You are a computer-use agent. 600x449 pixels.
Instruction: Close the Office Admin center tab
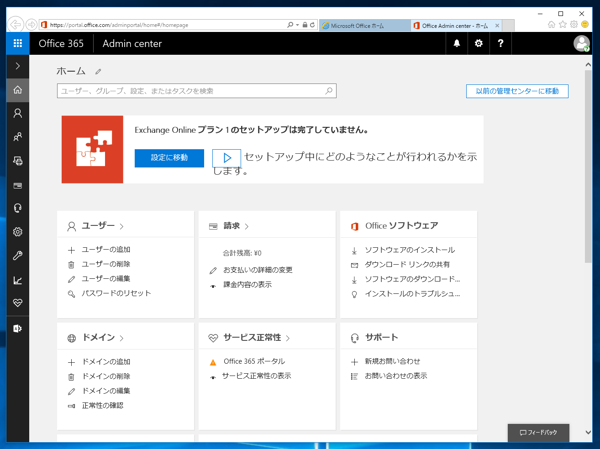(497, 26)
